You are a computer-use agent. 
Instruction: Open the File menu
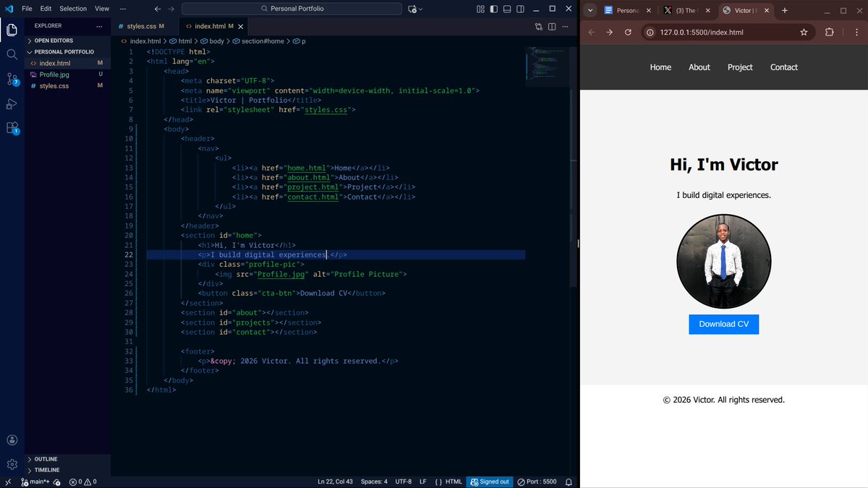tap(27, 9)
